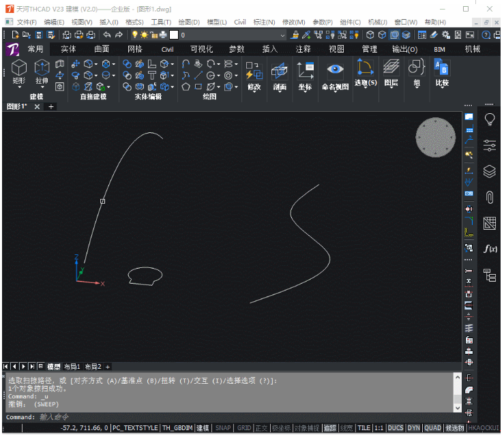The width and height of the screenshot is (504, 437).
Task: Open the 帮助(H) menu
Action: pos(435,22)
